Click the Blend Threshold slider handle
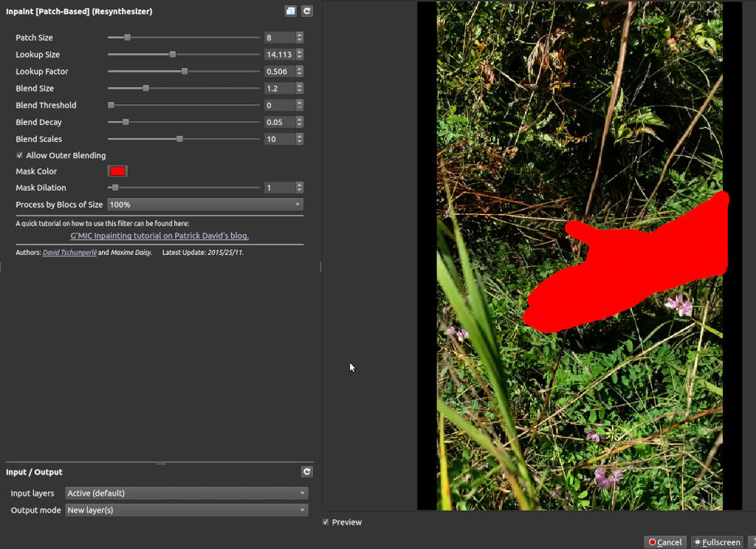 111,105
